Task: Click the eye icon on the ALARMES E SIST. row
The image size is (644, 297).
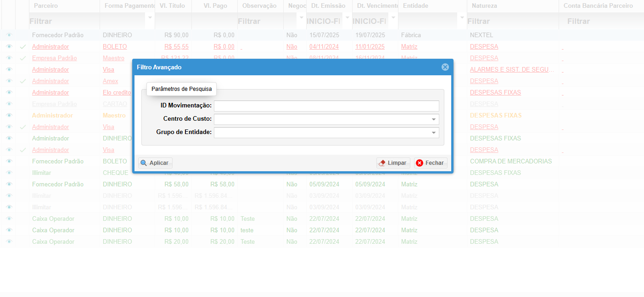Action: click(x=9, y=69)
